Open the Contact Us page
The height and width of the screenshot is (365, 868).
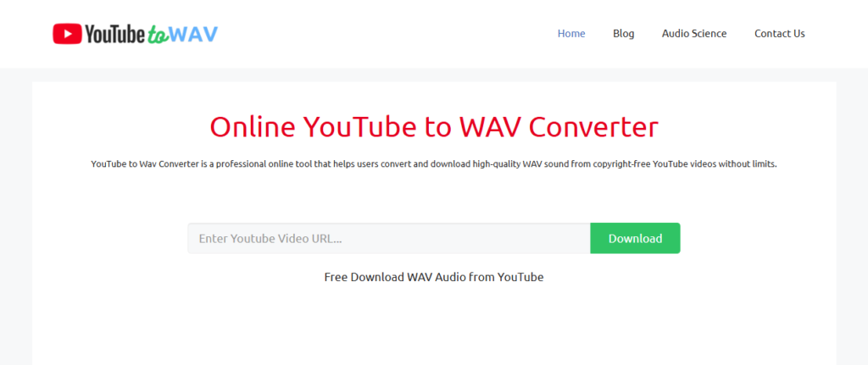point(780,34)
